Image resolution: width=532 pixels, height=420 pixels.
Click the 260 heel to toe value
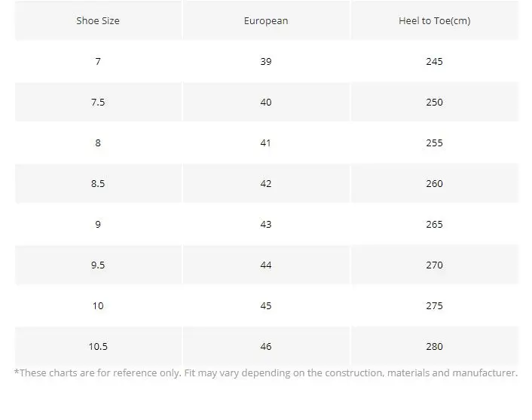(x=435, y=184)
